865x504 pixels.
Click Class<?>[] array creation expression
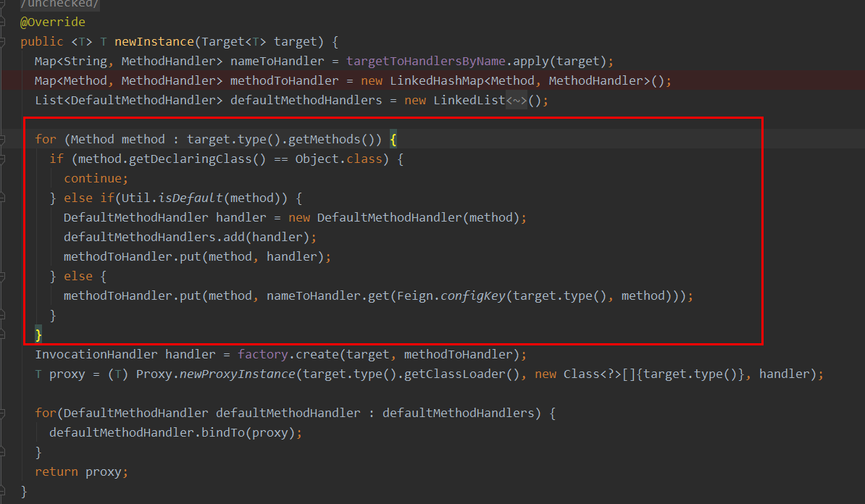[x=640, y=374]
